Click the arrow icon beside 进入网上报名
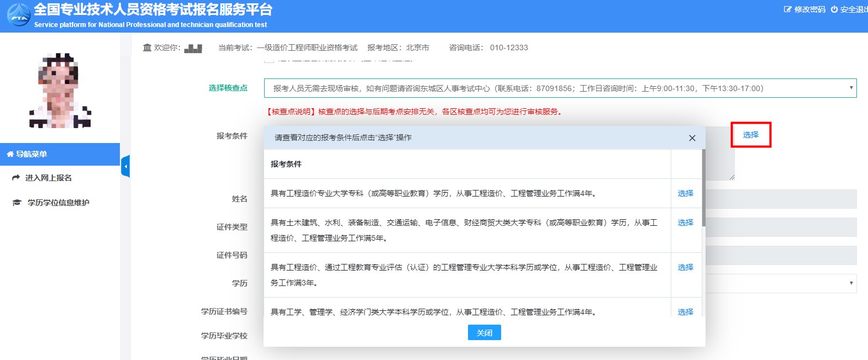This screenshot has width=868, height=360. (16, 178)
